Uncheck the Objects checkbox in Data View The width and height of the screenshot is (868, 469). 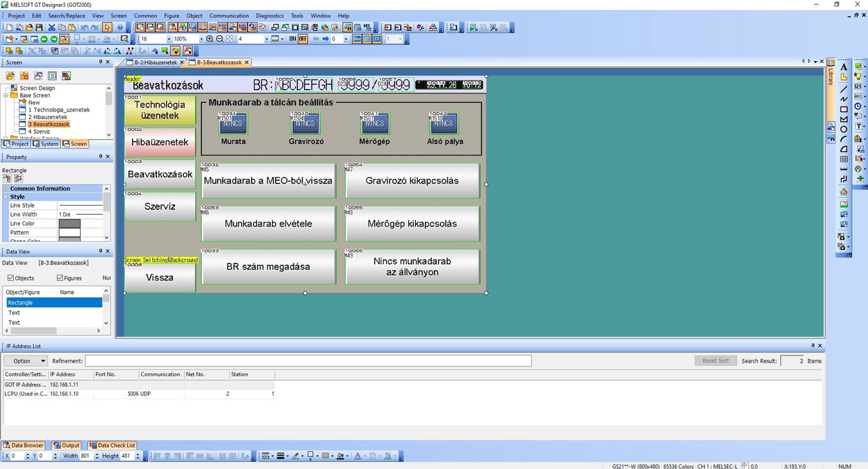coord(10,278)
